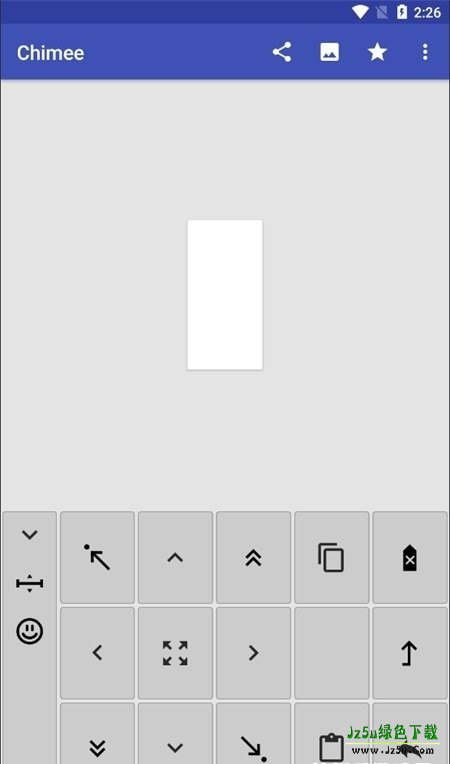Open the three-dot overflow menu
Image resolution: width=450 pixels, height=764 pixels.
point(425,52)
